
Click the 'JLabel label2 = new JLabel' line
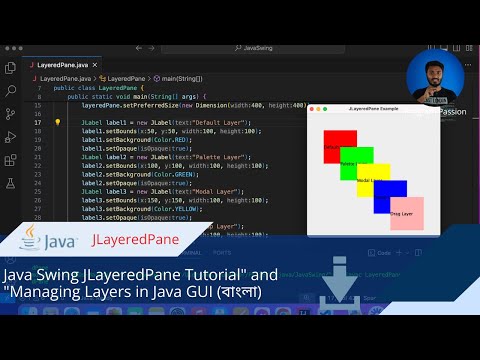166,157
